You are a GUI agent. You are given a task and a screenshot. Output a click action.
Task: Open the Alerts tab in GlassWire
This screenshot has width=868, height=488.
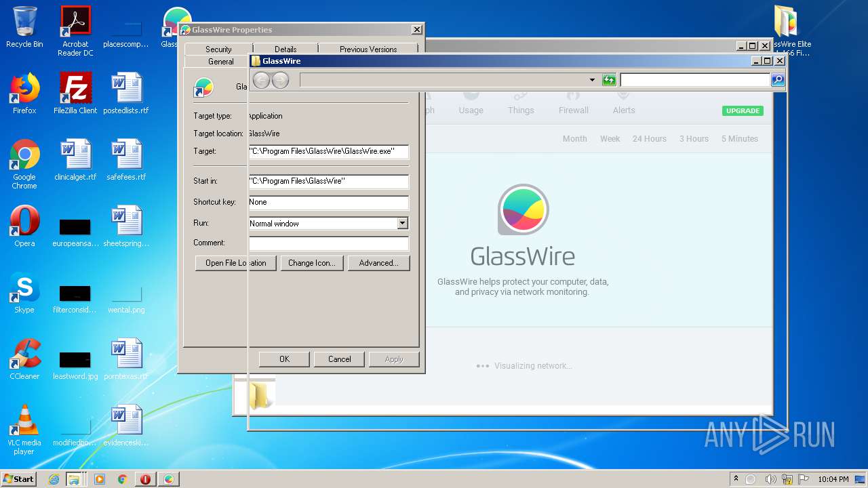(624, 104)
